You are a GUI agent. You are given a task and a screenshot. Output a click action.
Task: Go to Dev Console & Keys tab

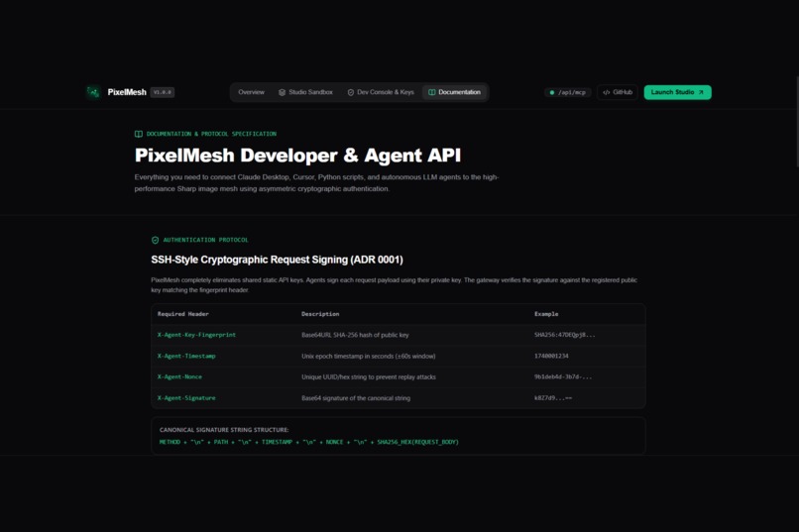coord(380,92)
